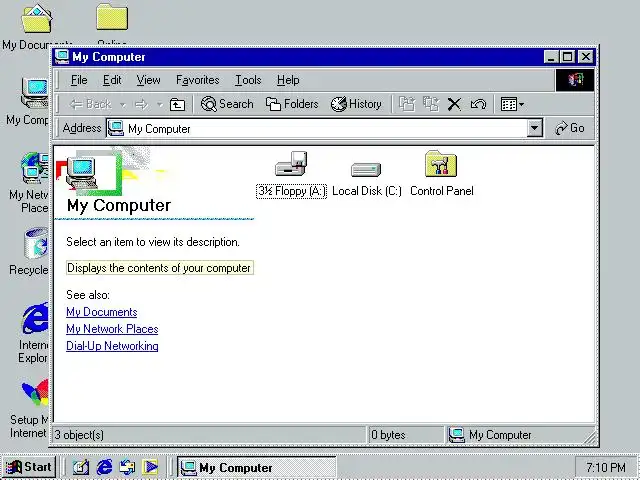The image size is (640, 480).
Task: Follow the My Network Places link
Action: click(x=112, y=329)
